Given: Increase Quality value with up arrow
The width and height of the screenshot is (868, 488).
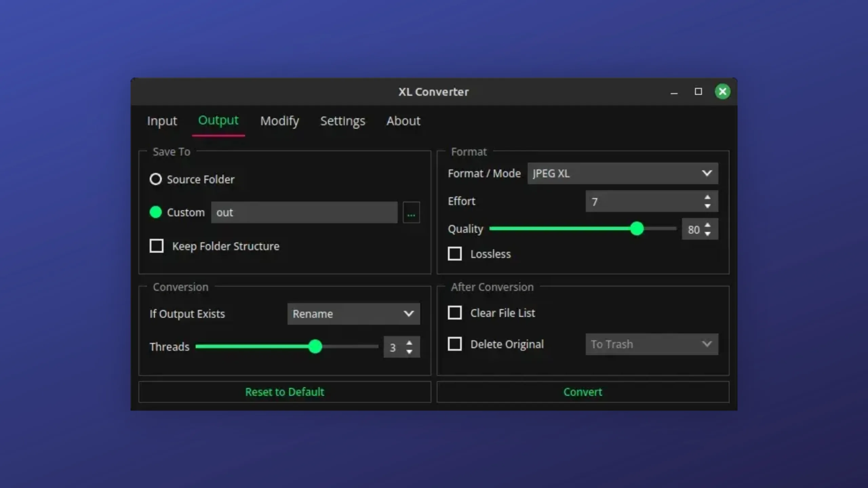Looking at the screenshot, I should click(707, 225).
